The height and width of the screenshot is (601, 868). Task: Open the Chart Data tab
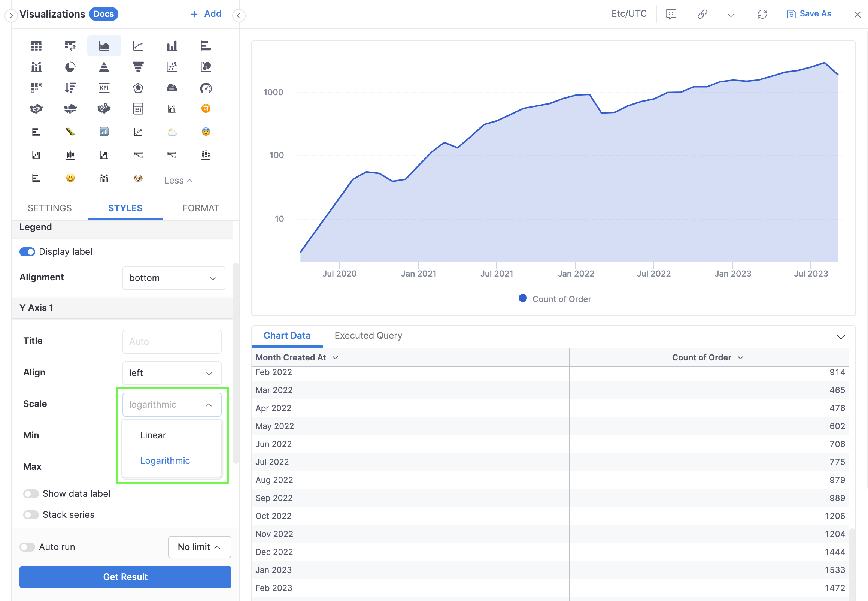pyautogui.click(x=287, y=335)
